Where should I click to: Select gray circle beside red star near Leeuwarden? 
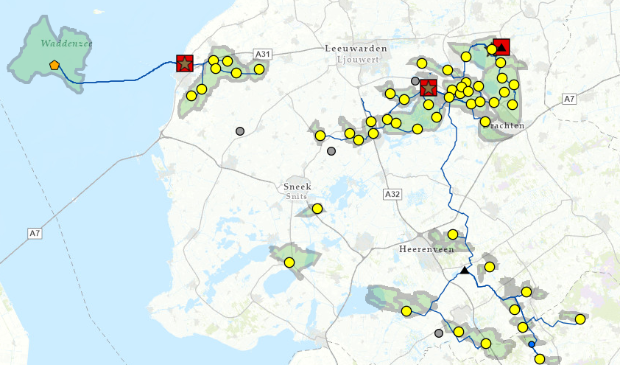click(x=415, y=81)
